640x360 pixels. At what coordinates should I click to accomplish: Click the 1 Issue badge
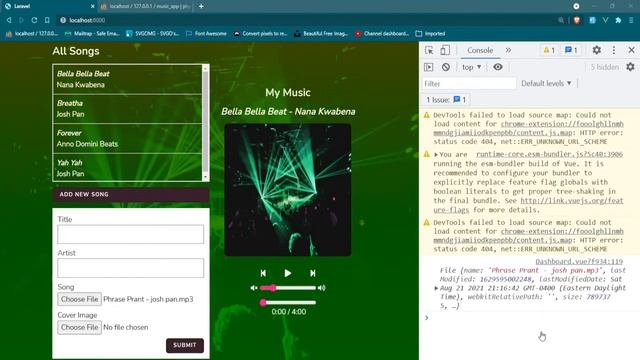[x=446, y=100]
